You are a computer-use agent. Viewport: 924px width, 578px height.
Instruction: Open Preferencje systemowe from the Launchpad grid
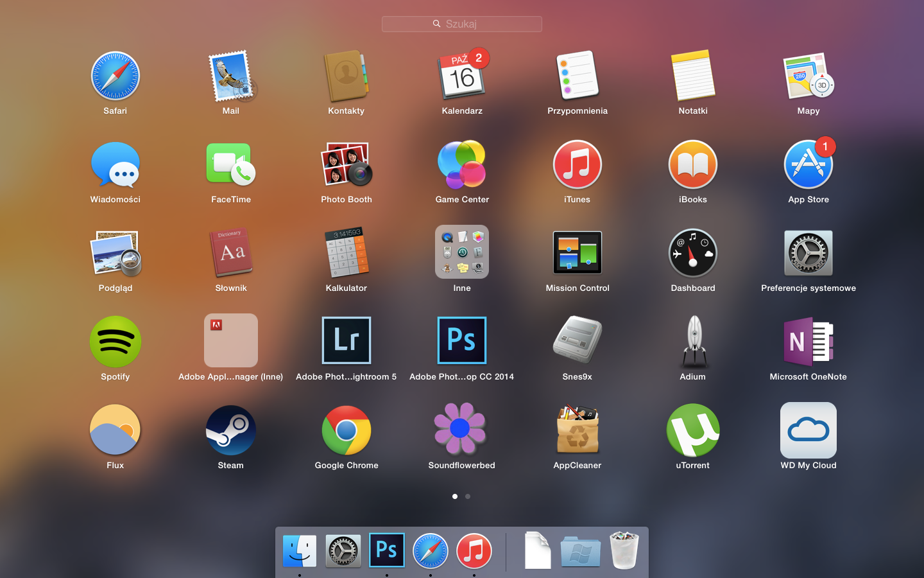coord(809,254)
